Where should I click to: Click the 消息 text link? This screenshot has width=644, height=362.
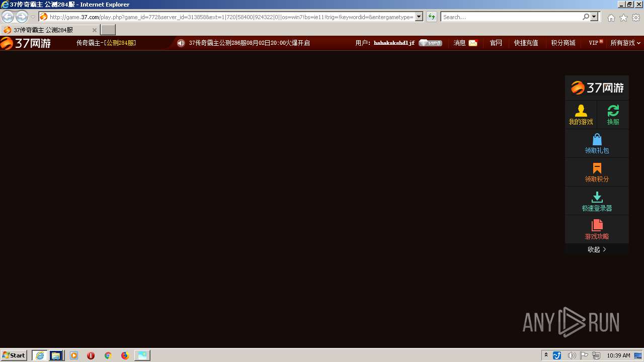coord(459,43)
